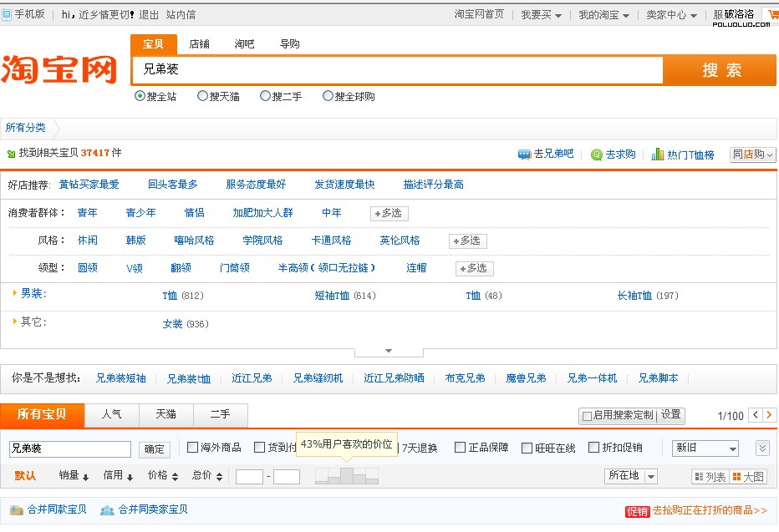The image size is (779, 532).
Task: Switch to 大图 grid view icon
Action: click(x=737, y=477)
